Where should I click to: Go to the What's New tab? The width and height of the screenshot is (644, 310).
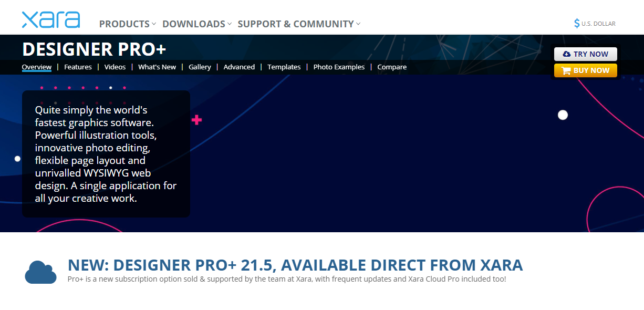coord(157,67)
